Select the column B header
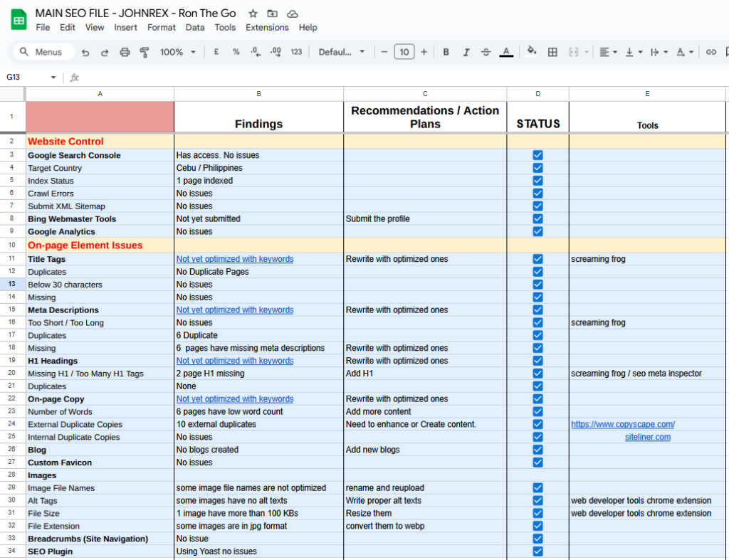The height and width of the screenshot is (560, 729). 258,94
